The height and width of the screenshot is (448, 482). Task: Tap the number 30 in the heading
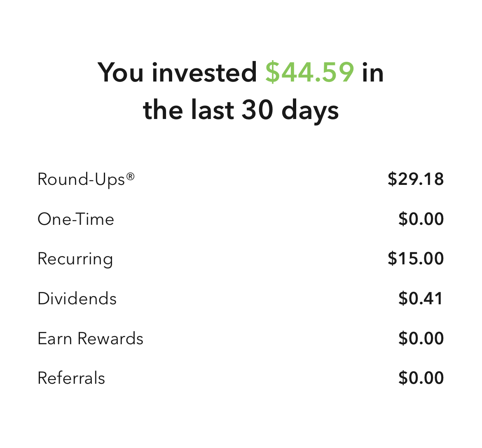[x=257, y=110]
